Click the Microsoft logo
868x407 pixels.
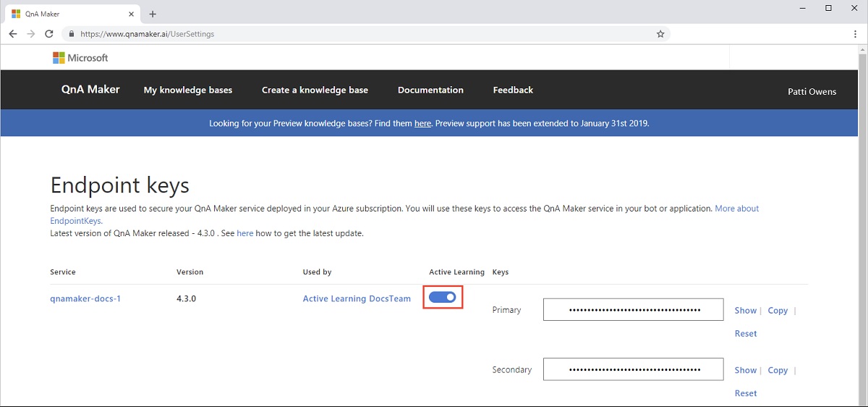[80, 58]
